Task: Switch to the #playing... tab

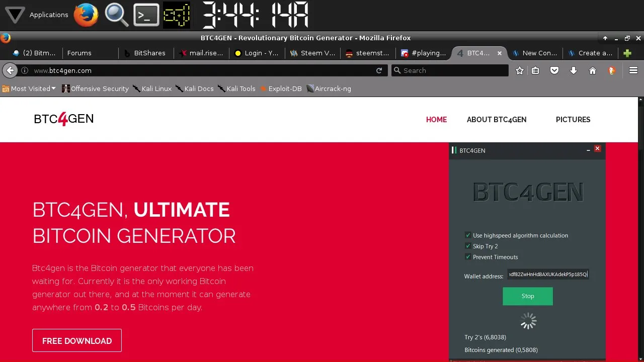Action: coord(423,53)
